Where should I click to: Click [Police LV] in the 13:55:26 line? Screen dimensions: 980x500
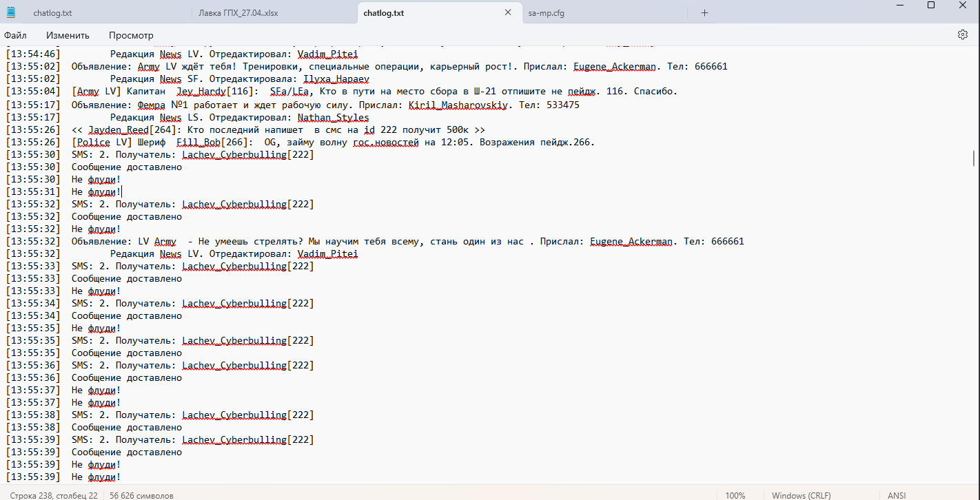pyautogui.click(x=102, y=143)
